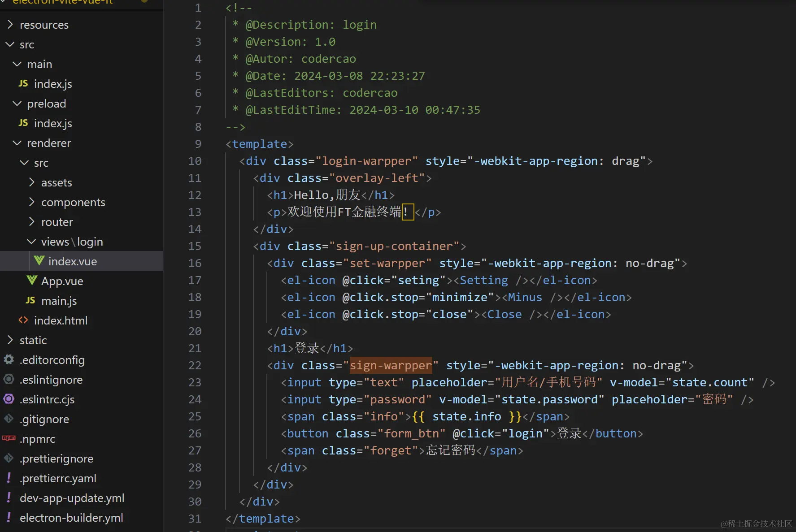Click HTML icon beside index.html
Image resolution: width=796 pixels, height=532 pixels.
[x=23, y=320]
